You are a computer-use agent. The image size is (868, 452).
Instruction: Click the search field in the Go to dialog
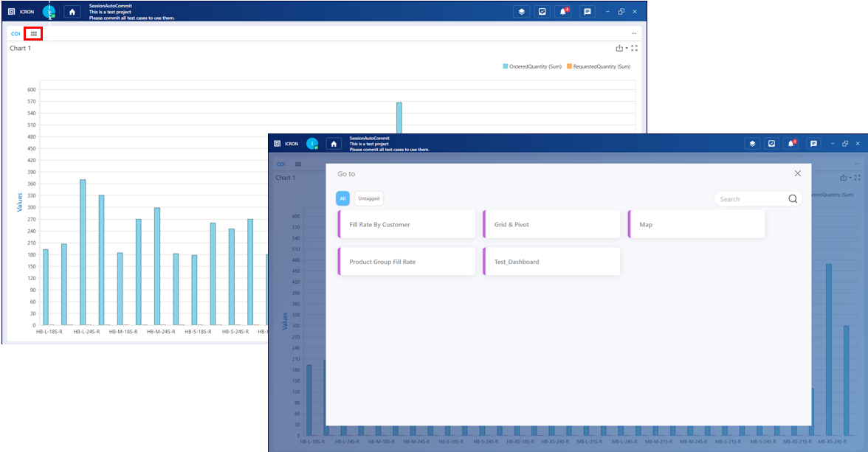click(x=749, y=198)
